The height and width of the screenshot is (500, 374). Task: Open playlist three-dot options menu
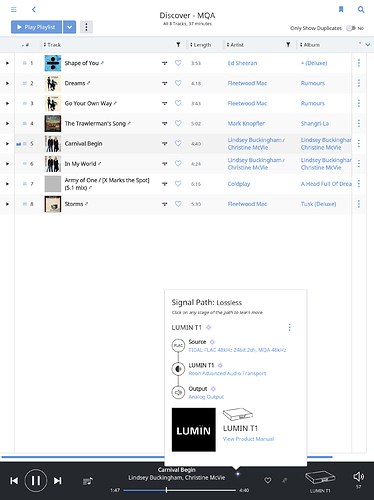[x=86, y=27]
